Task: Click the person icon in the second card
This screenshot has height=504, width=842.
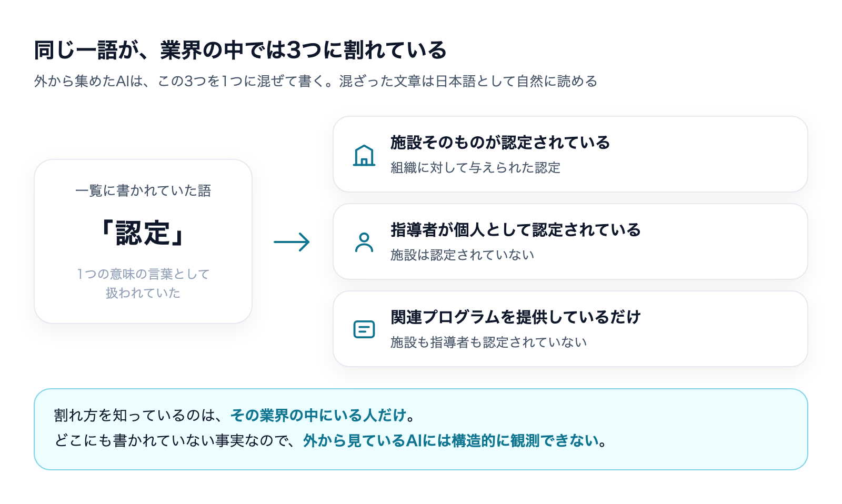Action: [x=364, y=243]
